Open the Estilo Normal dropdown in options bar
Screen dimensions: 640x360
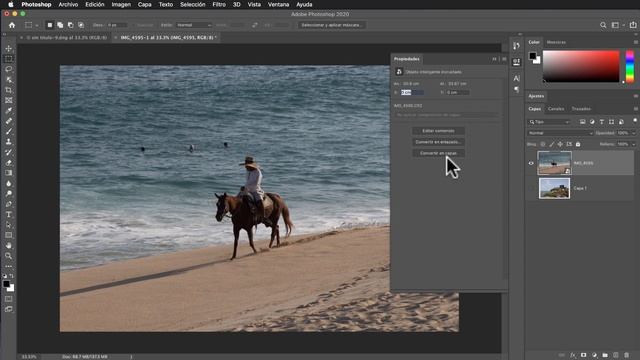pyautogui.click(x=194, y=25)
